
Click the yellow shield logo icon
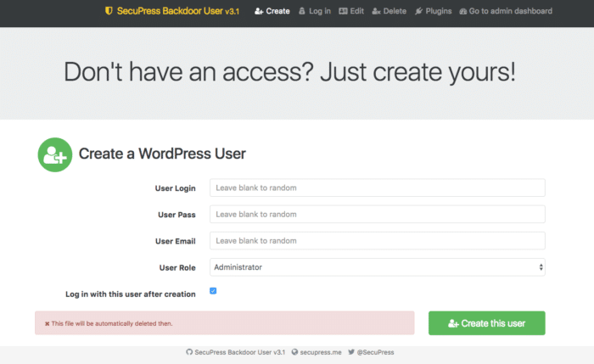point(109,11)
